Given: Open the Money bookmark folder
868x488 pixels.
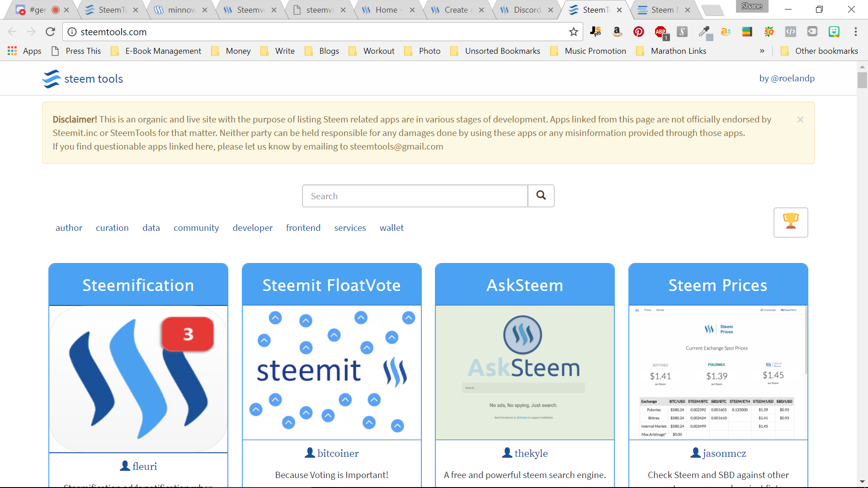Looking at the screenshot, I should tap(231, 51).
